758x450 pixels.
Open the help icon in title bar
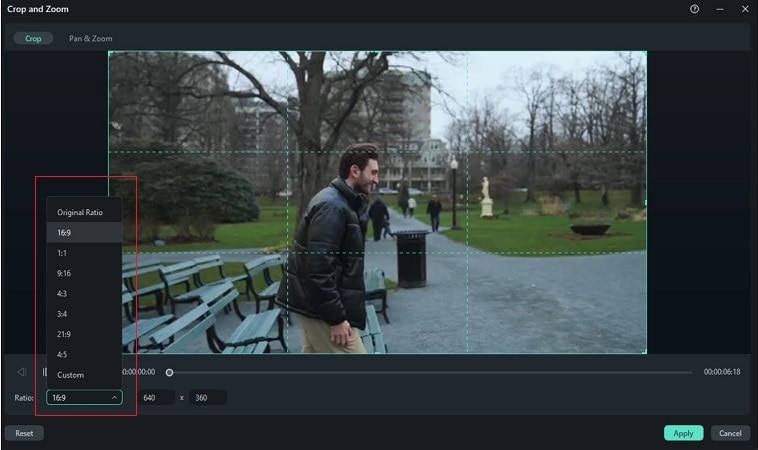pyautogui.click(x=694, y=9)
